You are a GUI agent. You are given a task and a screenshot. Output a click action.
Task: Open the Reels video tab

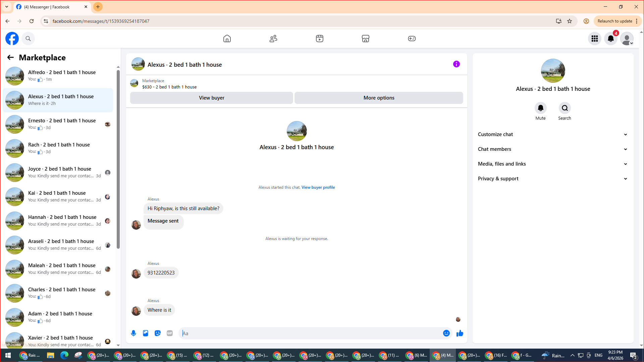point(320,39)
